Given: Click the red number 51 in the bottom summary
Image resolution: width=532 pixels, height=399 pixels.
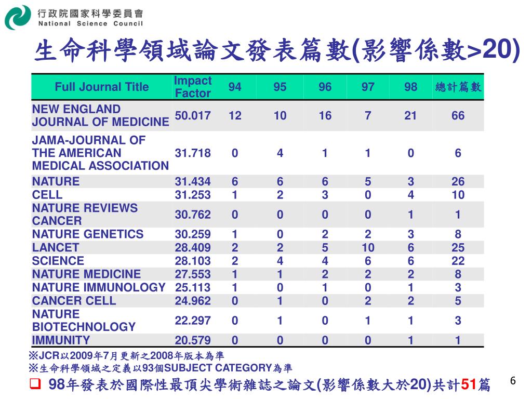Looking at the screenshot, I should point(469,384).
